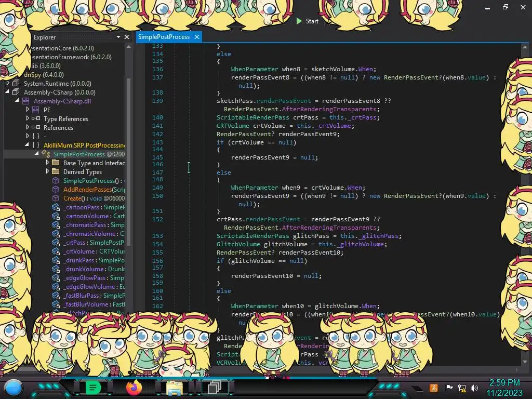Click 'WhenParameter' on line 136
Image resolution: width=532 pixels, height=399 pixels.
[255, 69]
